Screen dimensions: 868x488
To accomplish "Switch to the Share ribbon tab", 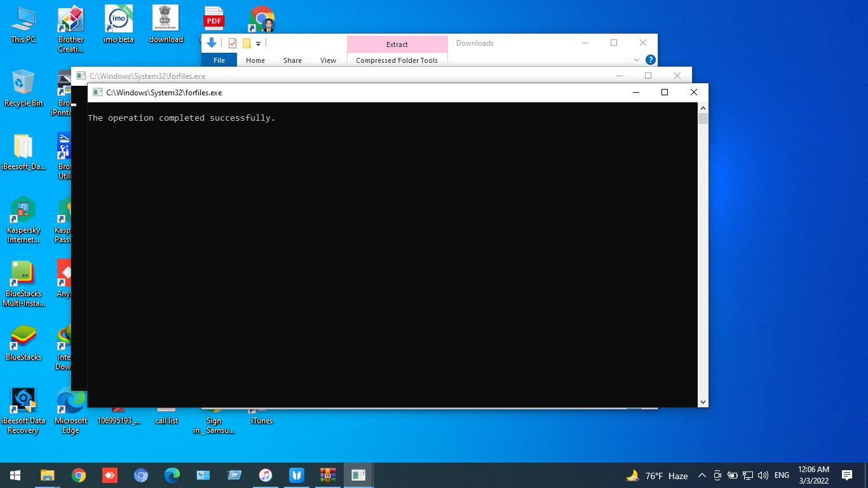I will (292, 60).
